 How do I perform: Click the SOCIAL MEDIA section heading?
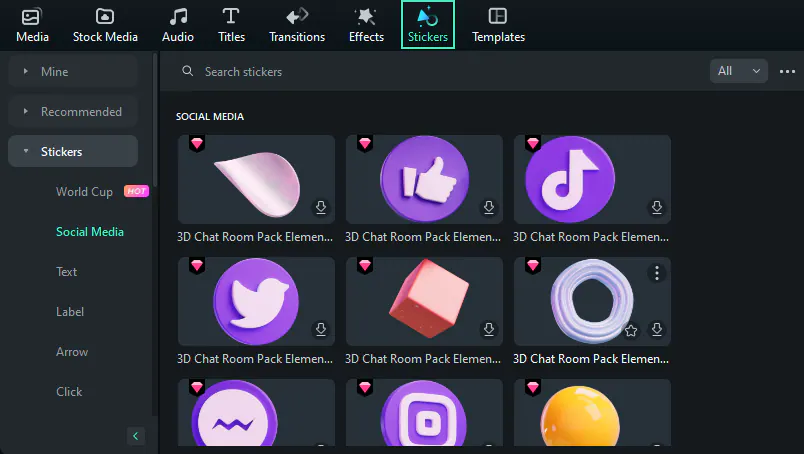point(210,116)
